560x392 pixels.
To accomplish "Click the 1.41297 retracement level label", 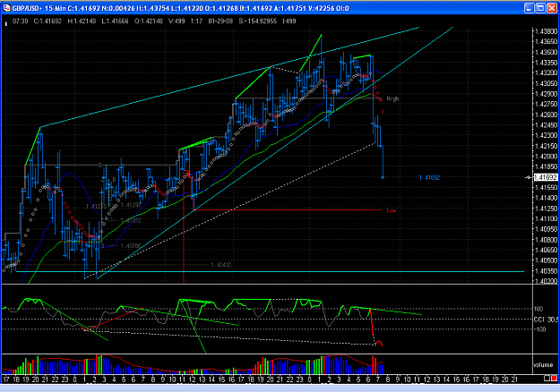I will pos(131,205).
